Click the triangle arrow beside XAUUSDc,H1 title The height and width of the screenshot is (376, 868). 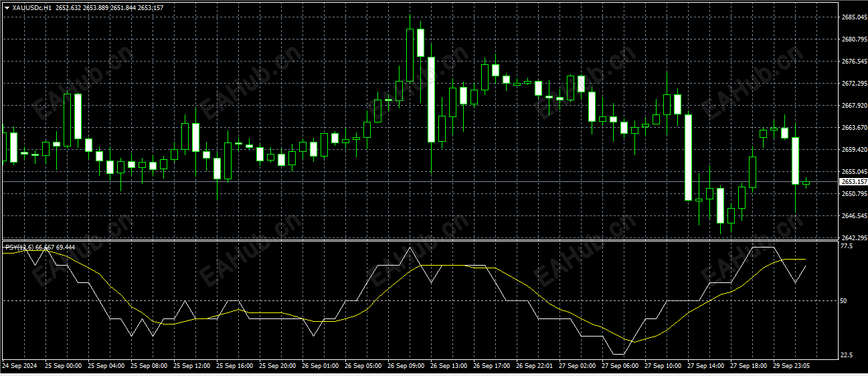pyautogui.click(x=7, y=7)
